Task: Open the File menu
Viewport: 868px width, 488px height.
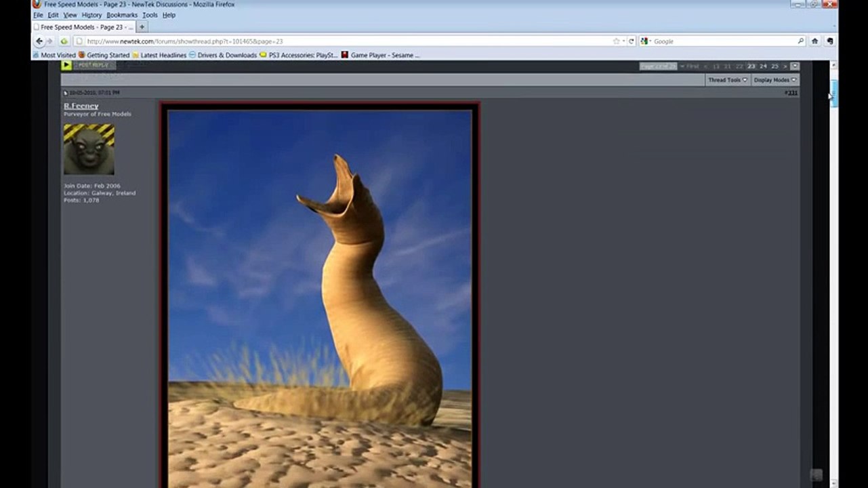Action: [38, 15]
